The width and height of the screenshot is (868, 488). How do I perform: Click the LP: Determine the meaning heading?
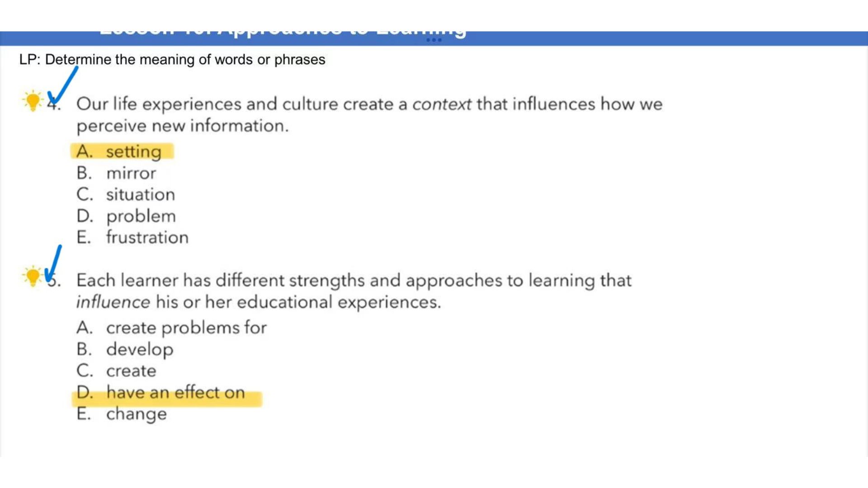[x=172, y=60]
